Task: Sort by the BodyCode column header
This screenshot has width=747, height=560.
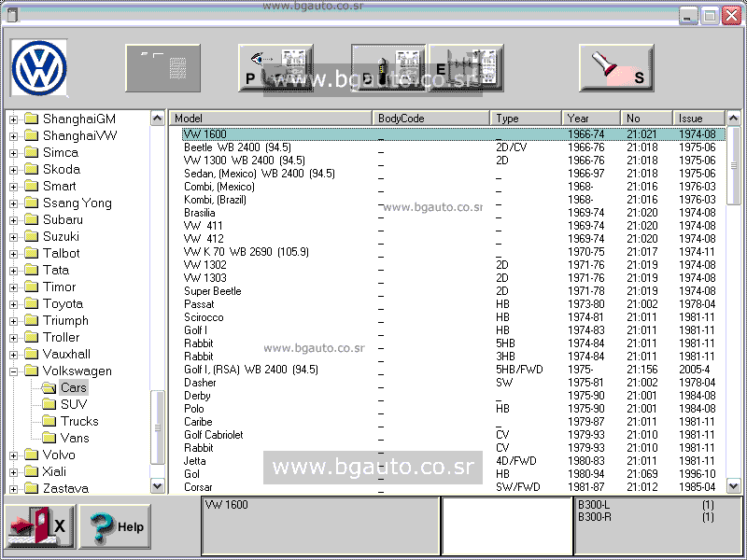Action: point(430,119)
